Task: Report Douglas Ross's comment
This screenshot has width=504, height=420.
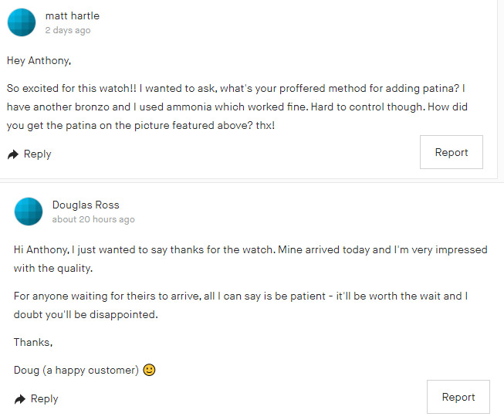Action: 458,397
